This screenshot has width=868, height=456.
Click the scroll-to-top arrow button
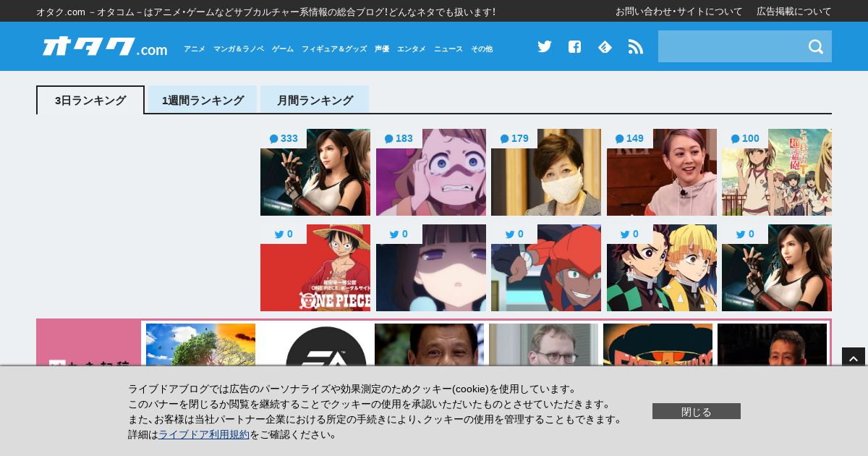click(854, 359)
